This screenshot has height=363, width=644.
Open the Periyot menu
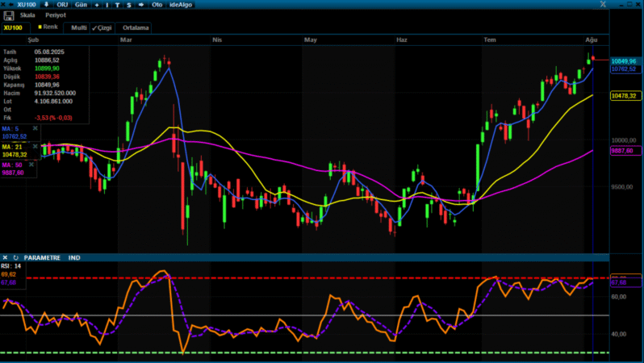(56, 15)
